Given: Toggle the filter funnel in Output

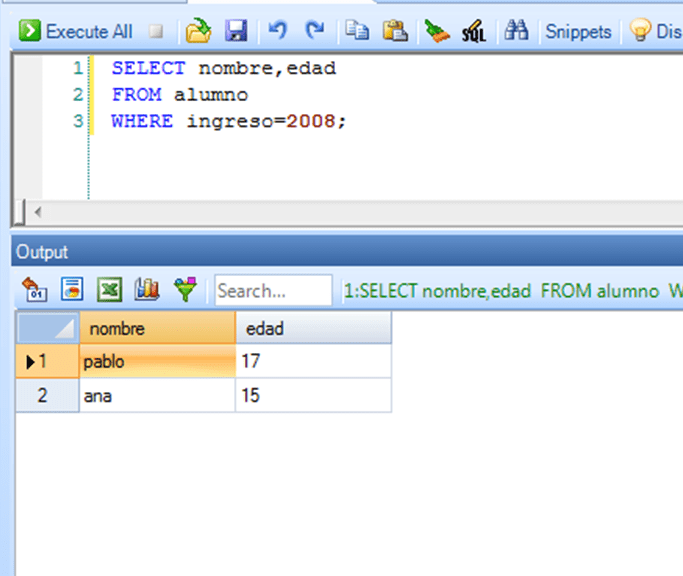Looking at the screenshot, I should point(185,290).
